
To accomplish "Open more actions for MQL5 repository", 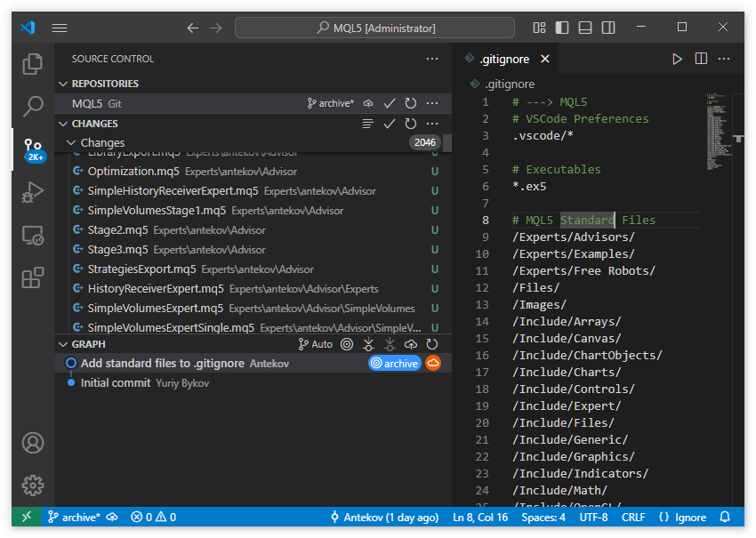I will pos(432,103).
